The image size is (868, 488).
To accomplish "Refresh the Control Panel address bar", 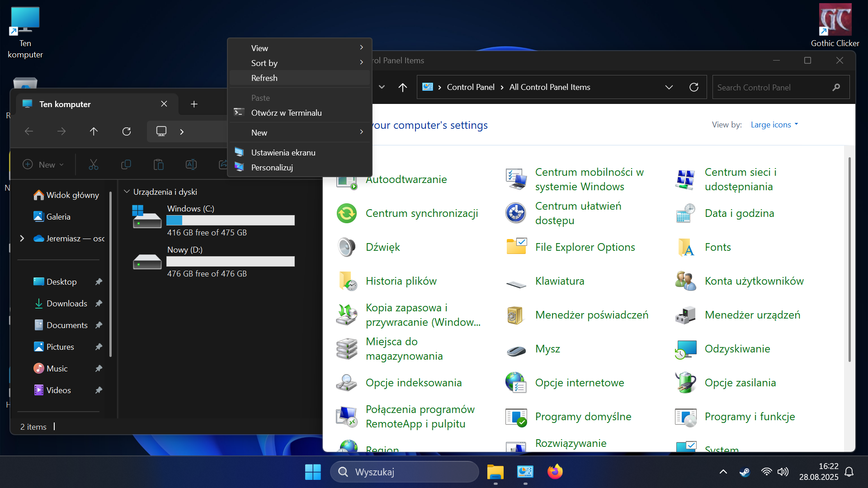I will pos(693,87).
